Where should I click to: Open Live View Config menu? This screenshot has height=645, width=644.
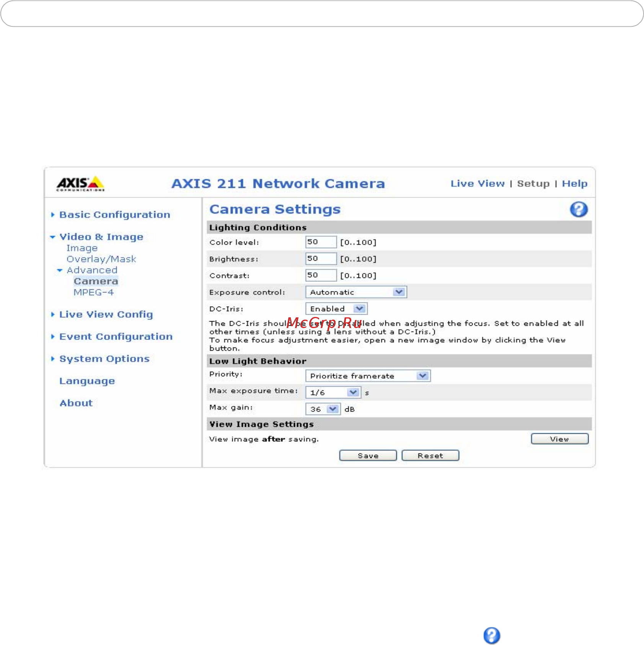(106, 314)
